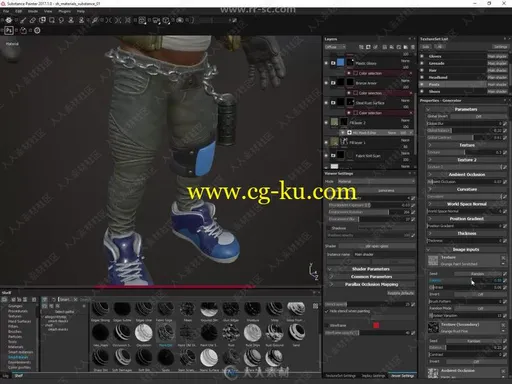Click the Random seed button under Texture
The image size is (512, 384).
477,274
